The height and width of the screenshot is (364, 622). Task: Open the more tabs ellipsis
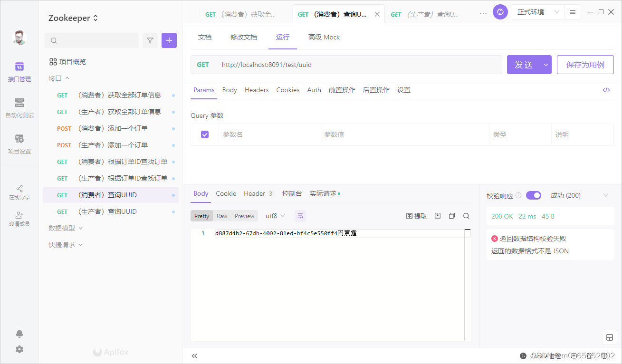[x=483, y=13]
